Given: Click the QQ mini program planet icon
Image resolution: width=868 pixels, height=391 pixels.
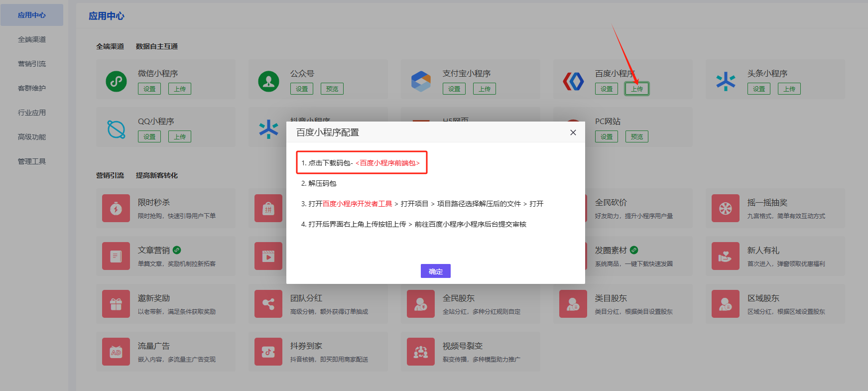Looking at the screenshot, I should tap(116, 129).
